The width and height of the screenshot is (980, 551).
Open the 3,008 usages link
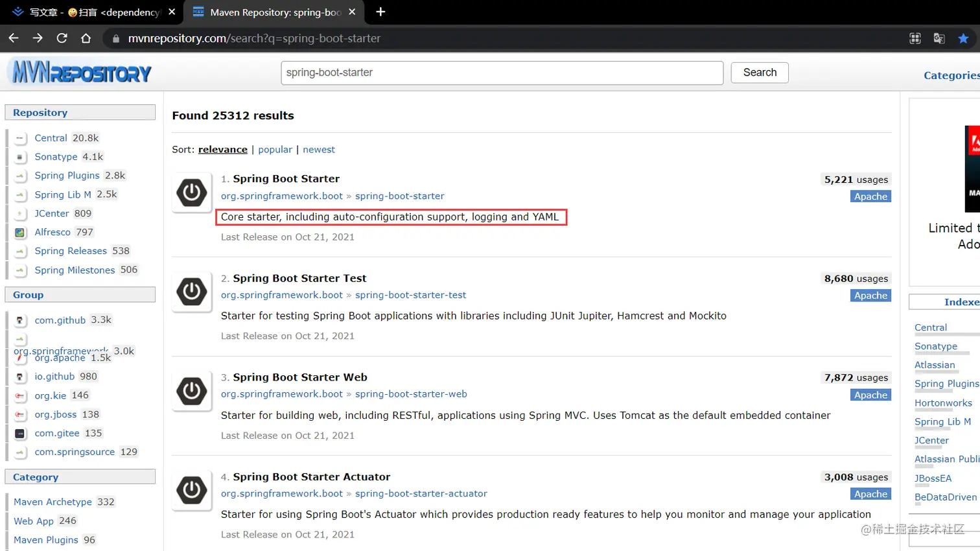[x=856, y=477]
